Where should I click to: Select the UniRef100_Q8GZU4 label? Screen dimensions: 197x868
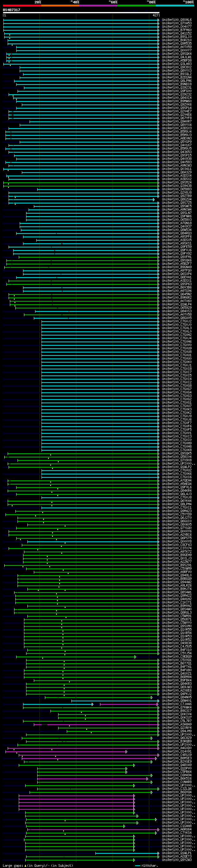coord(177,200)
